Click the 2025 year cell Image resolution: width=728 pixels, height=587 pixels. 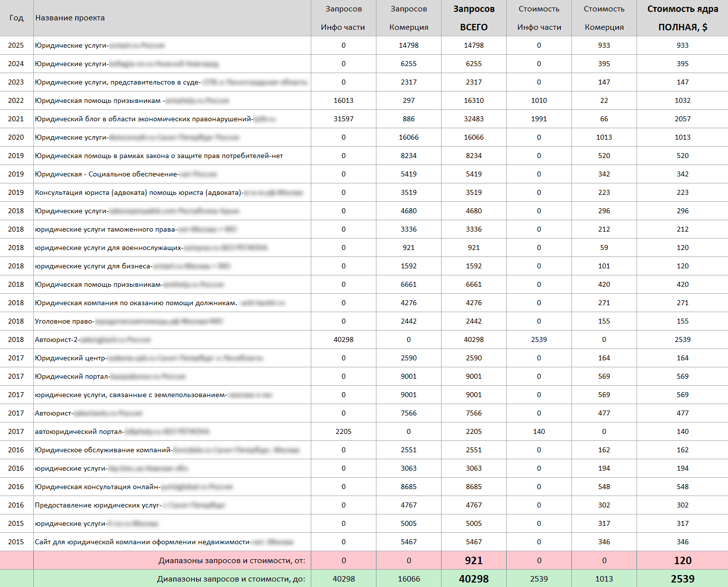(16, 45)
